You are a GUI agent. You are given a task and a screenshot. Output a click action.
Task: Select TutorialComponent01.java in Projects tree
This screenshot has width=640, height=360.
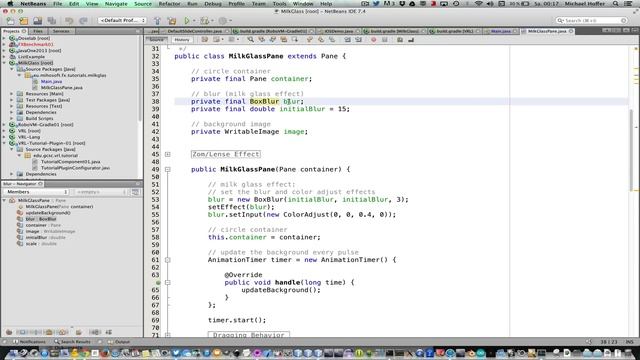tap(70, 162)
